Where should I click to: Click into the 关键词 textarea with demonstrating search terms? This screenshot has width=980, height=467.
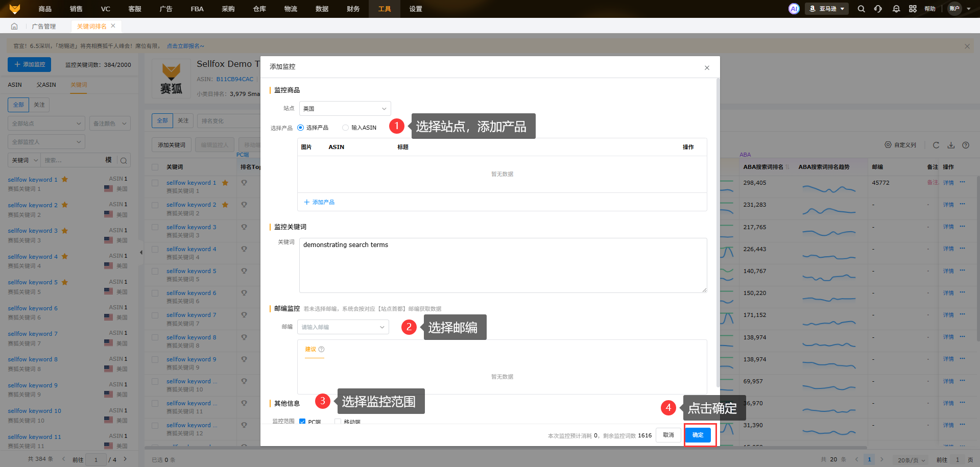(503, 265)
